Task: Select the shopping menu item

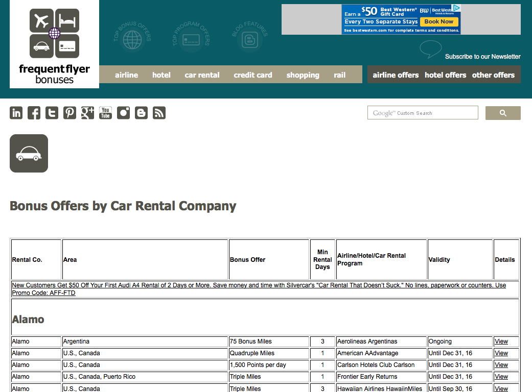Action: (x=303, y=75)
